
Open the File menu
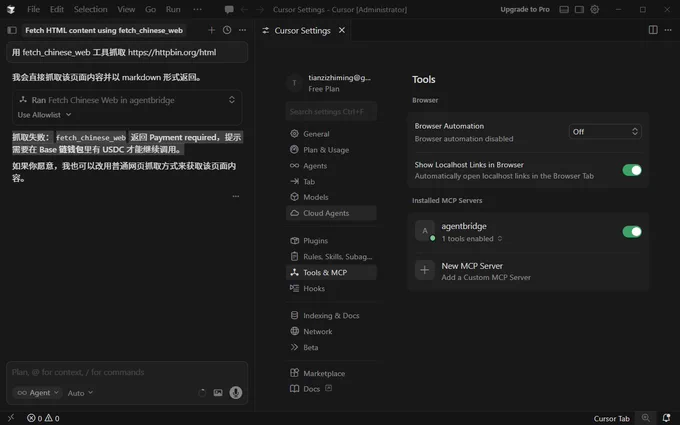click(x=33, y=9)
